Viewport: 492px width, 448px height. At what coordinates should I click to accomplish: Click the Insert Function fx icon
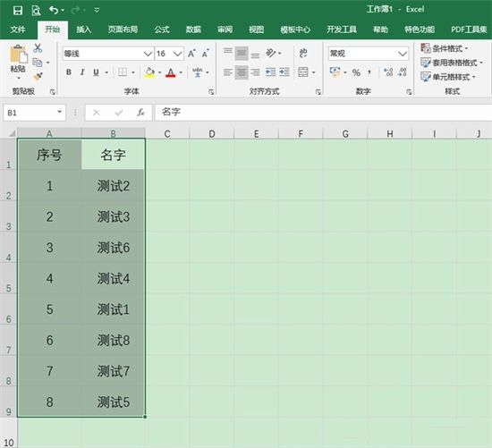pos(140,113)
